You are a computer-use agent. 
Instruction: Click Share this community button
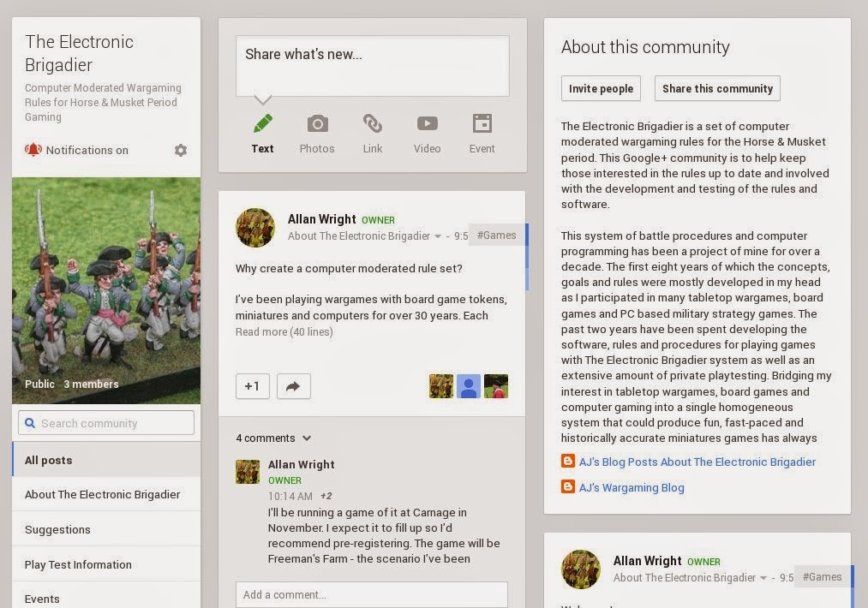717,88
